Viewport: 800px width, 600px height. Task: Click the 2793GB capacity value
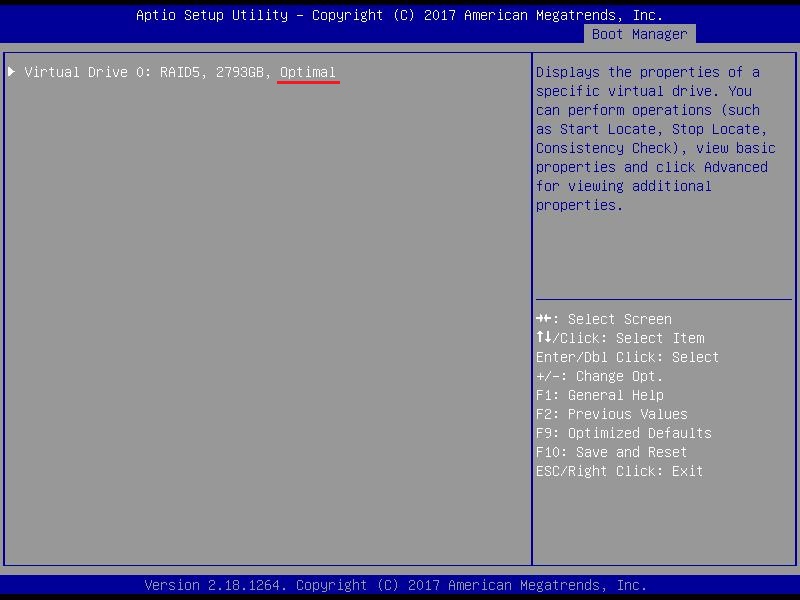click(240, 72)
